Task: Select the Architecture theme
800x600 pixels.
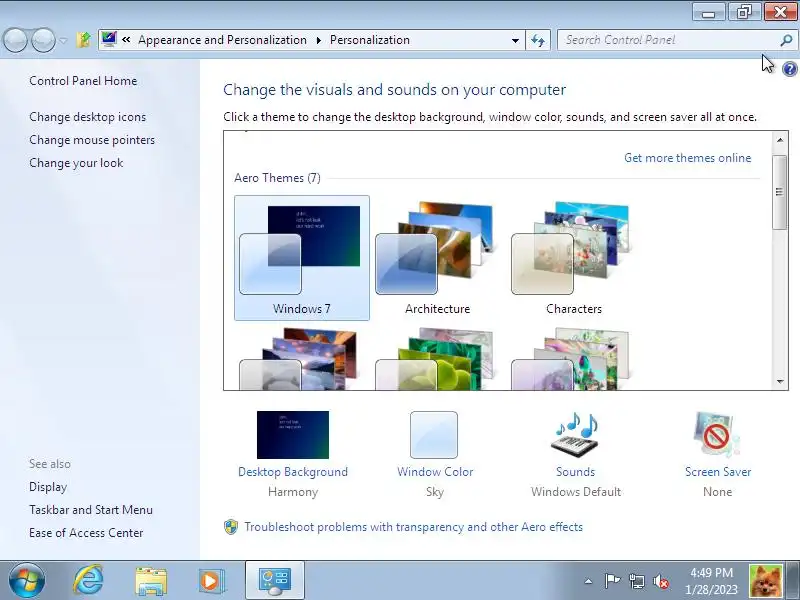Action: pyautogui.click(x=437, y=258)
